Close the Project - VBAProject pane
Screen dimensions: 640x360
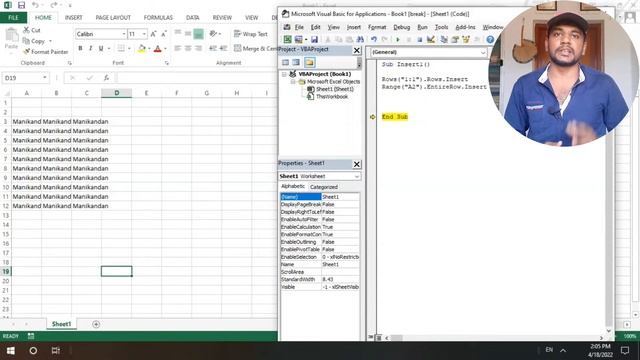tap(357, 50)
